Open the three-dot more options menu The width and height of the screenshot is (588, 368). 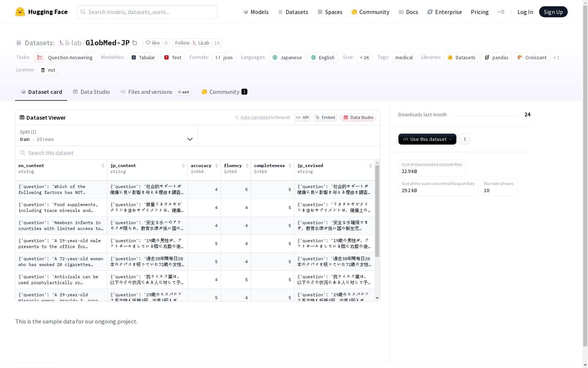[465, 139]
